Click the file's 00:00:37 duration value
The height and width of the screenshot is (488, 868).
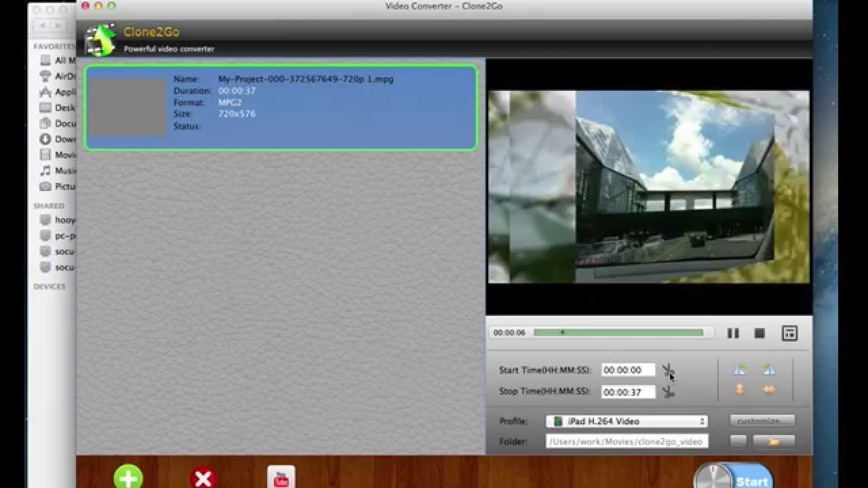[237, 91]
